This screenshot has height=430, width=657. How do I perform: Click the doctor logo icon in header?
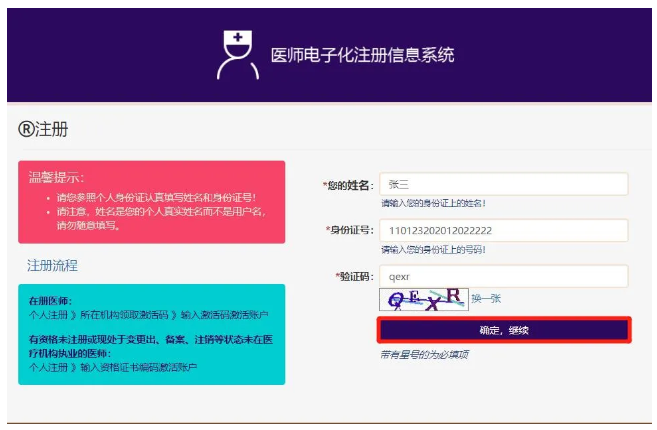[x=237, y=54]
